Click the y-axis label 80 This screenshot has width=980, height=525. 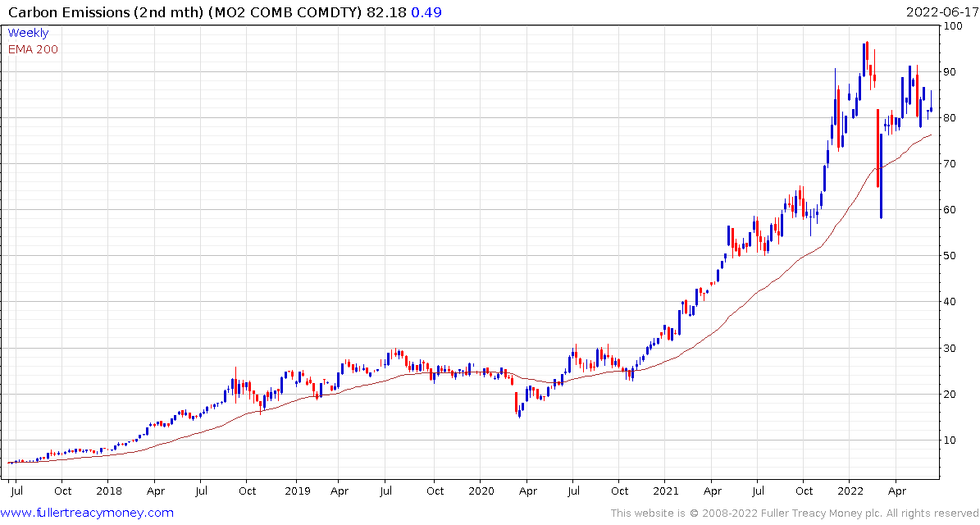(951, 118)
